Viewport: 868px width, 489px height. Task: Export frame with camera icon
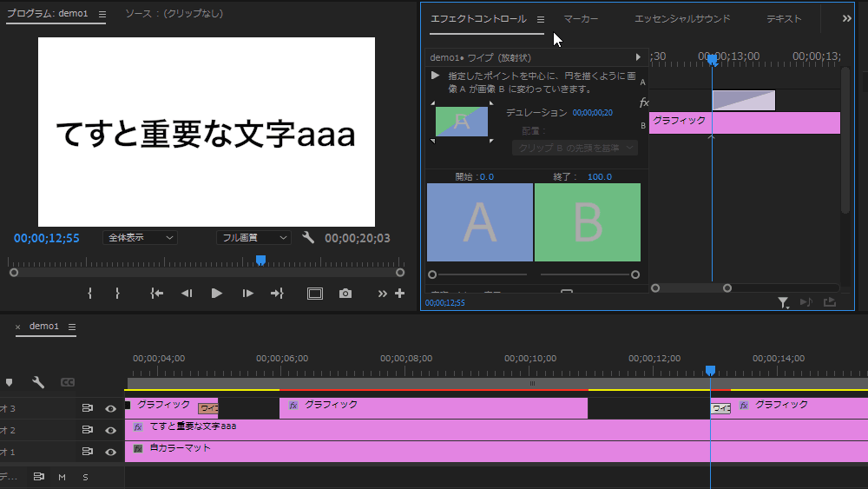click(345, 294)
